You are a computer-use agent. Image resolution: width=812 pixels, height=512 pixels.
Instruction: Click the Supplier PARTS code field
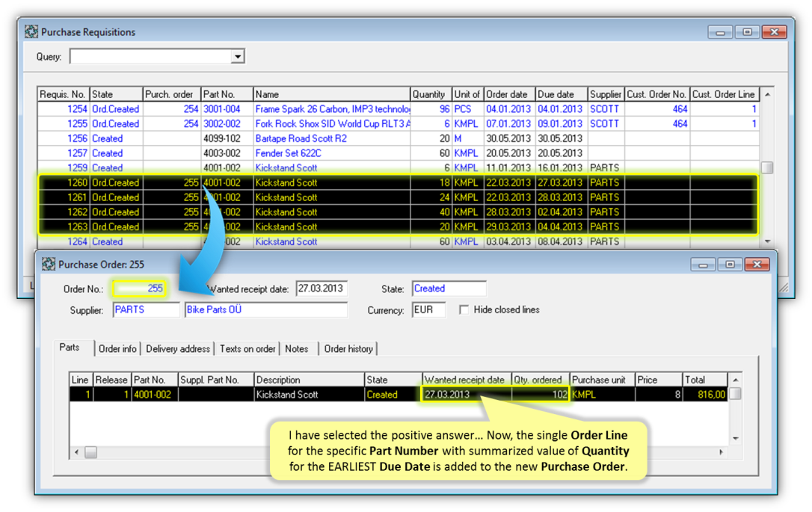tap(146, 309)
